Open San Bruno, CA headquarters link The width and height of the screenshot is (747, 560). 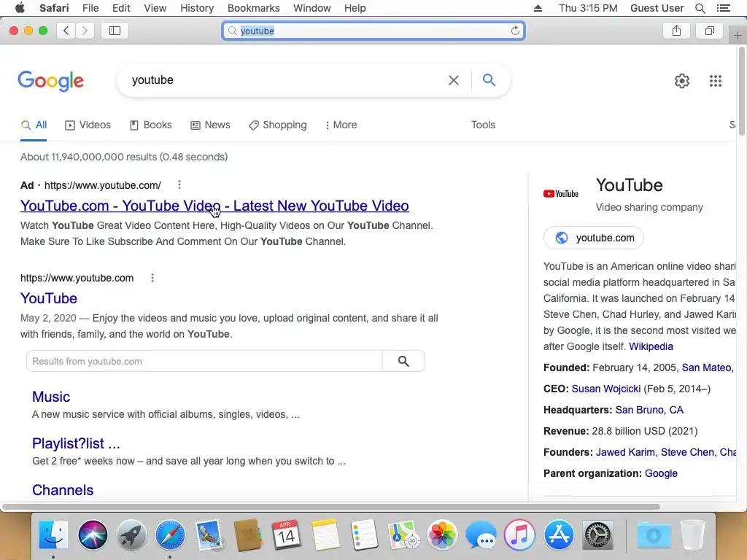pyautogui.click(x=649, y=410)
